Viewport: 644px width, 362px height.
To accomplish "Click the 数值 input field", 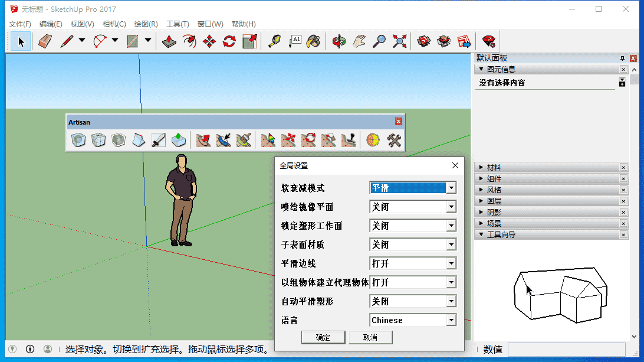I will (566, 350).
